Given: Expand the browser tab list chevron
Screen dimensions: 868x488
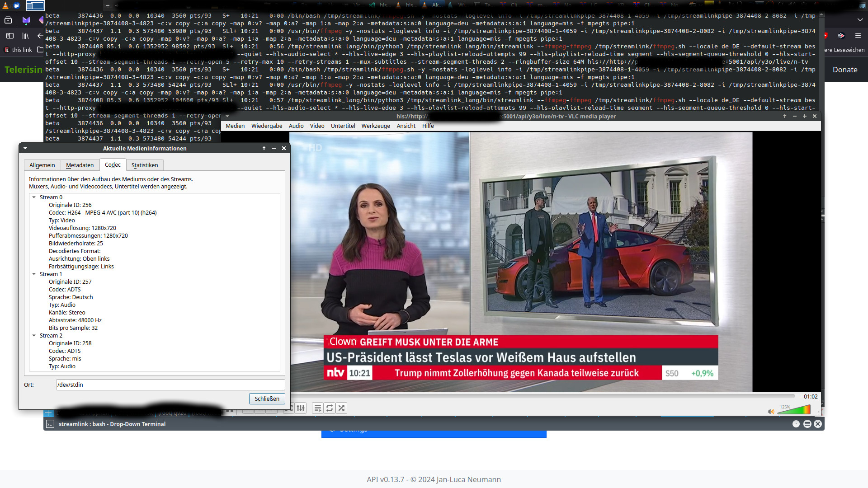Looking at the screenshot, I should tap(860, 20).
